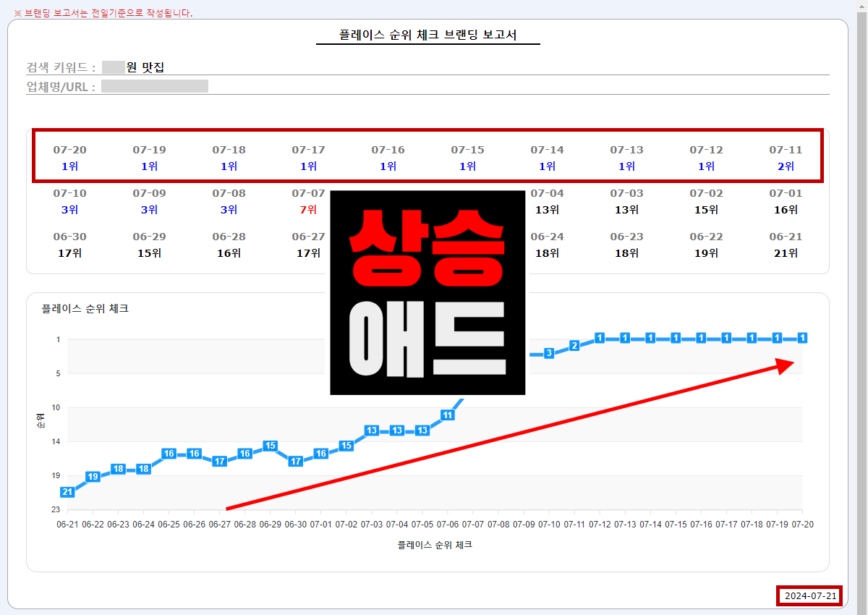Click the 1위 rank under table date 07-16
This screenshot has width=868, height=615.
388,166
